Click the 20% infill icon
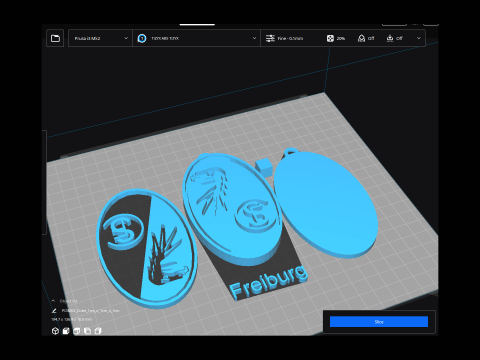The width and height of the screenshot is (480, 360). point(330,38)
